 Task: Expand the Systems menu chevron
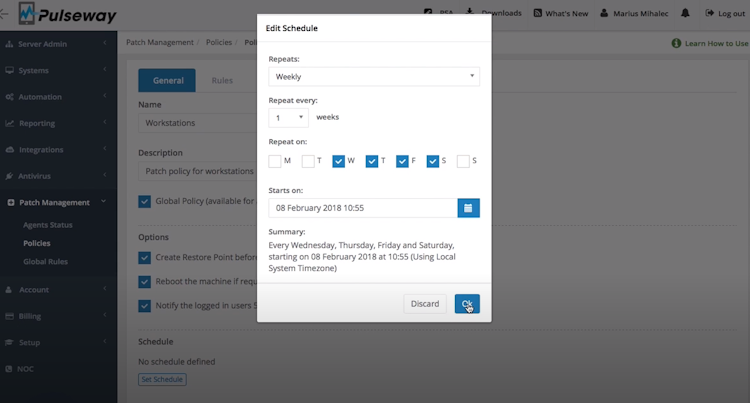[x=105, y=70]
